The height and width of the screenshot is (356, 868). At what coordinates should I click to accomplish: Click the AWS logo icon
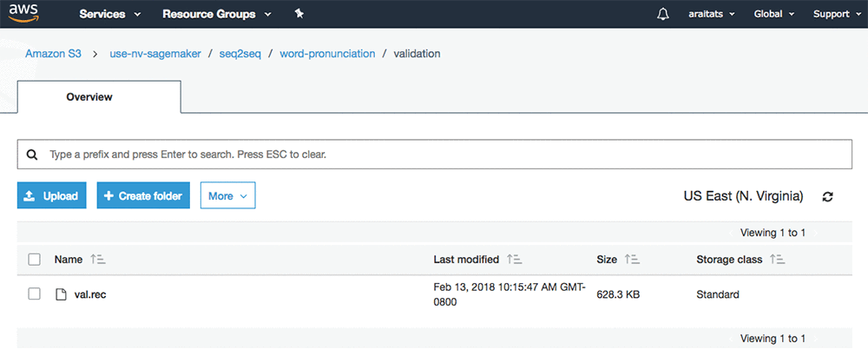[x=25, y=14]
